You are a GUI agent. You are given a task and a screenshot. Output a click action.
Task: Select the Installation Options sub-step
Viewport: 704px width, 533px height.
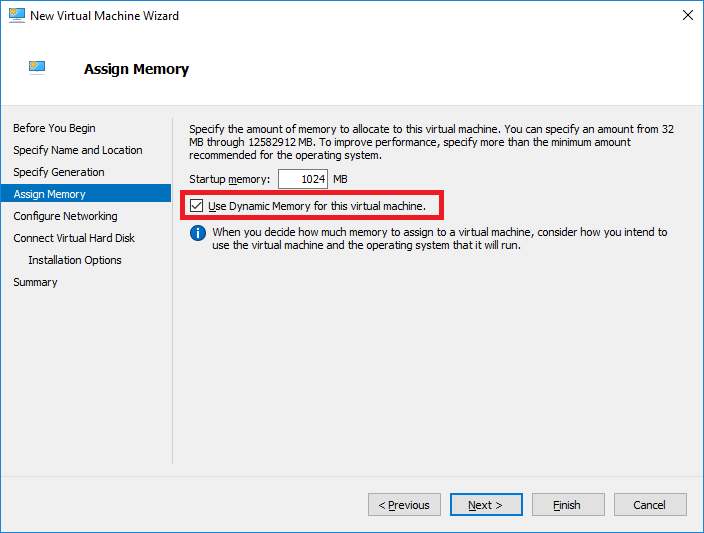tap(75, 260)
